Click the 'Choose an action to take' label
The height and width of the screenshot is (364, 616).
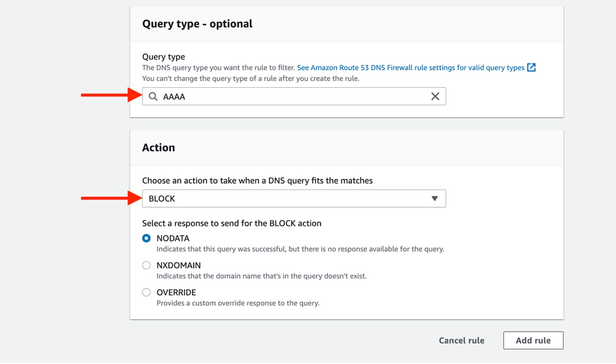[x=257, y=181]
